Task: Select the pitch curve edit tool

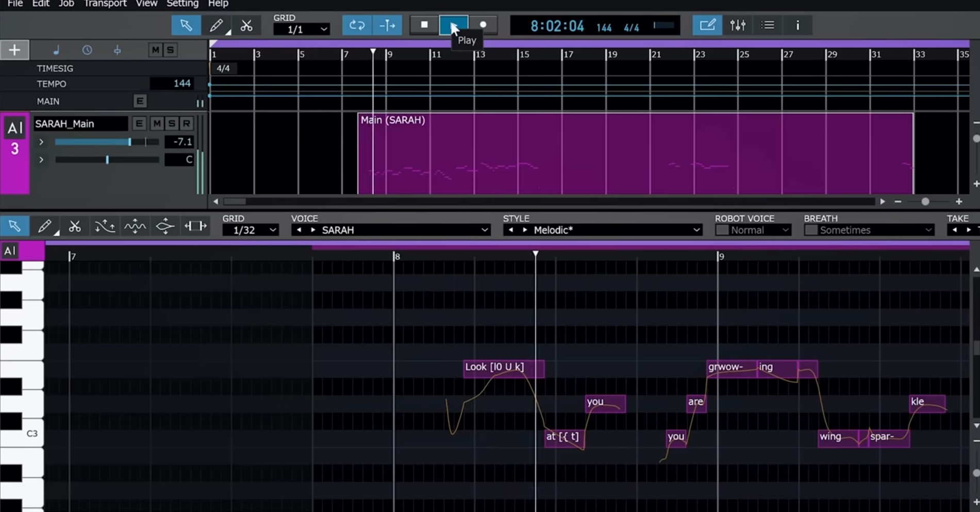Action: click(105, 226)
